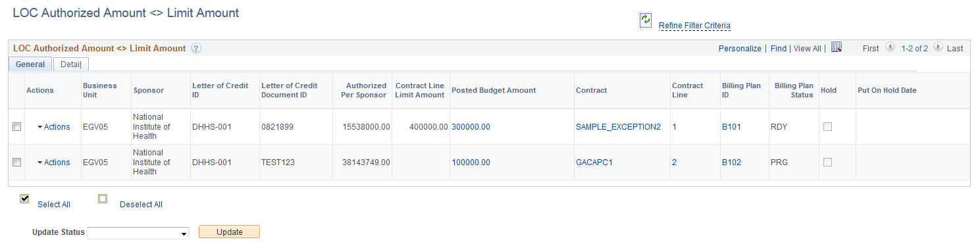980x252 pixels.
Task: Select billing status PRG cell
Action: [x=779, y=163]
